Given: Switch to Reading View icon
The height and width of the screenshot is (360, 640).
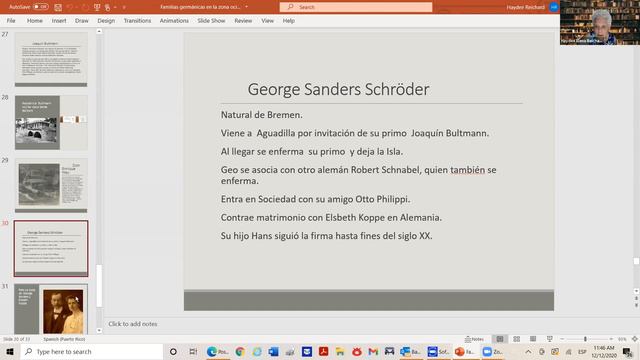Looking at the screenshot, I should coord(533,339).
